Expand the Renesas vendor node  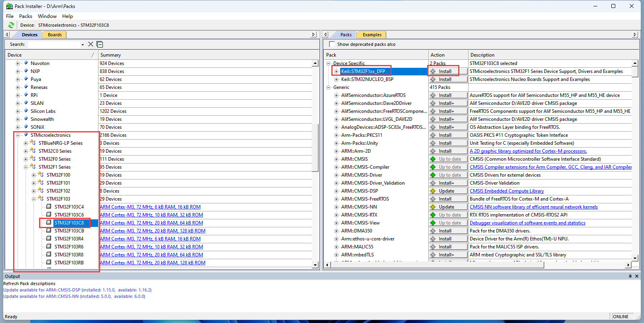point(18,87)
